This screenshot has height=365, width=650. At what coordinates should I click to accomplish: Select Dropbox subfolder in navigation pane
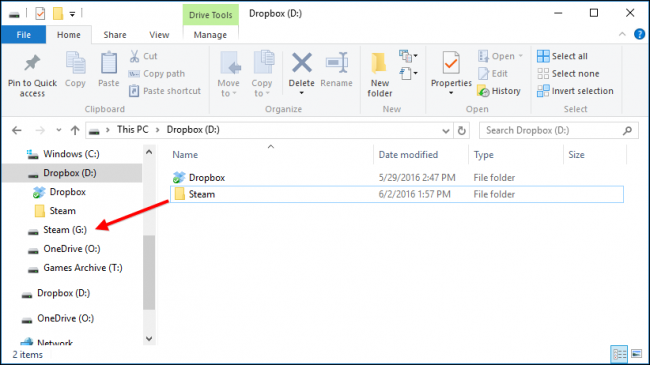point(68,192)
